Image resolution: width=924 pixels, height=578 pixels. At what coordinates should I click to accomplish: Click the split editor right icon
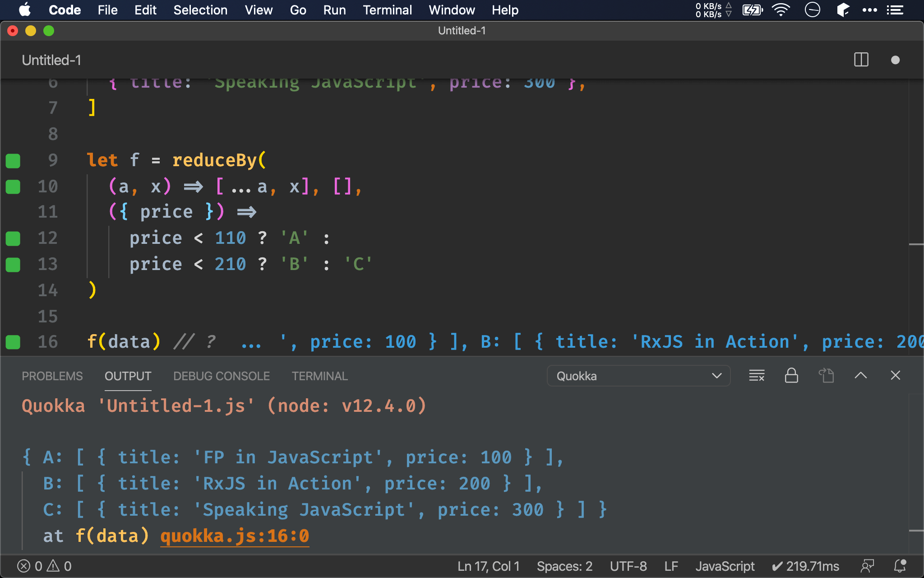(x=861, y=60)
